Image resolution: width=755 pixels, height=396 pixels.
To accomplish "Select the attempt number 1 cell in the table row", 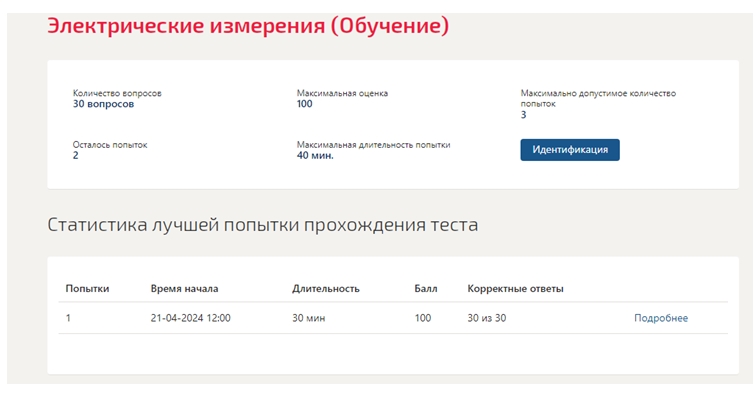I will click(68, 318).
